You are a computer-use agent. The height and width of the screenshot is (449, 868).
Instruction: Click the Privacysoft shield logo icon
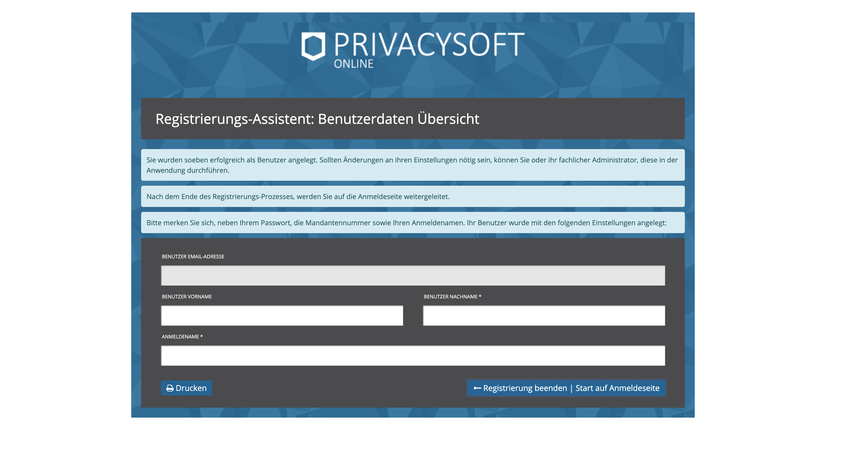click(313, 46)
